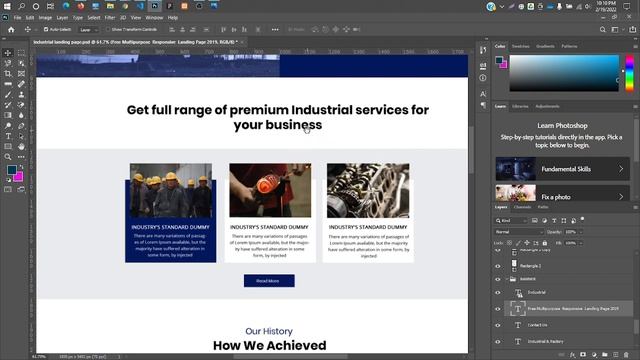The width and height of the screenshot is (640, 360).
Task: Toggle visibility of the folder group layer
Action: click(498, 280)
